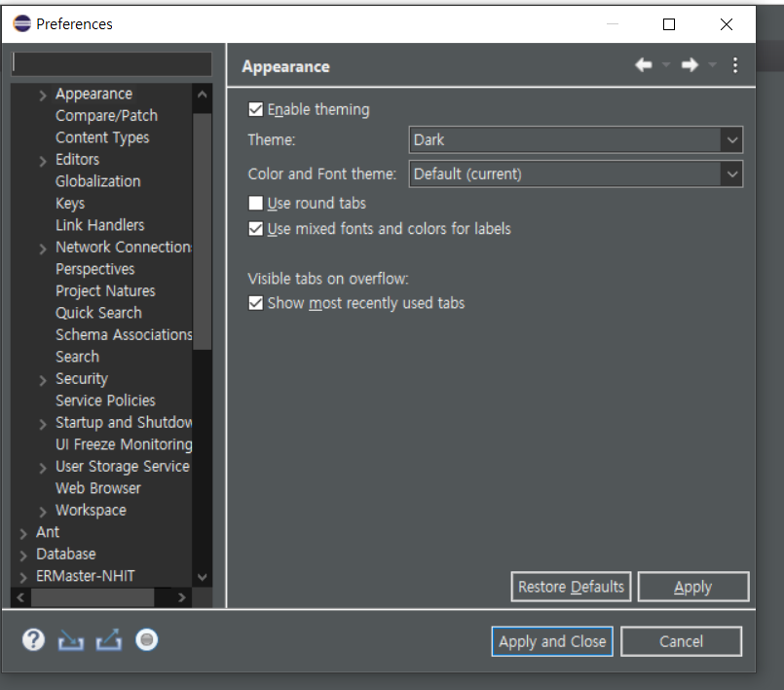Click the Import preferences icon

click(x=70, y=640)
